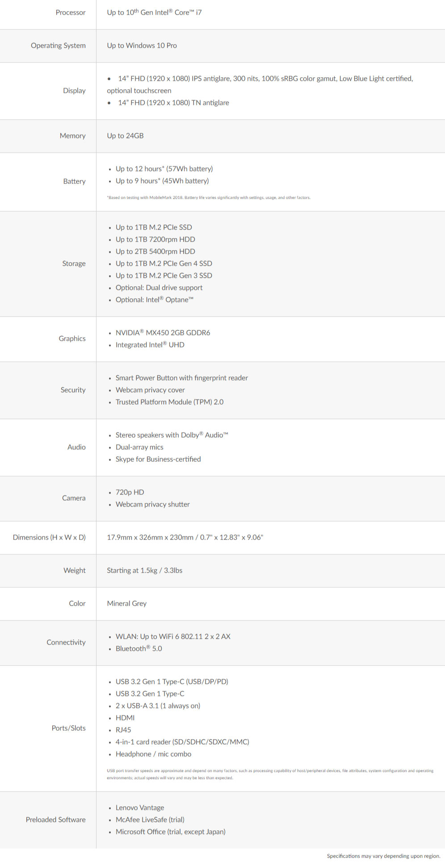The height and width of the screenshot is (868, 445).
Task: Click the WiFi 6 802.11 WLAN entry
Action: point(173,637)
